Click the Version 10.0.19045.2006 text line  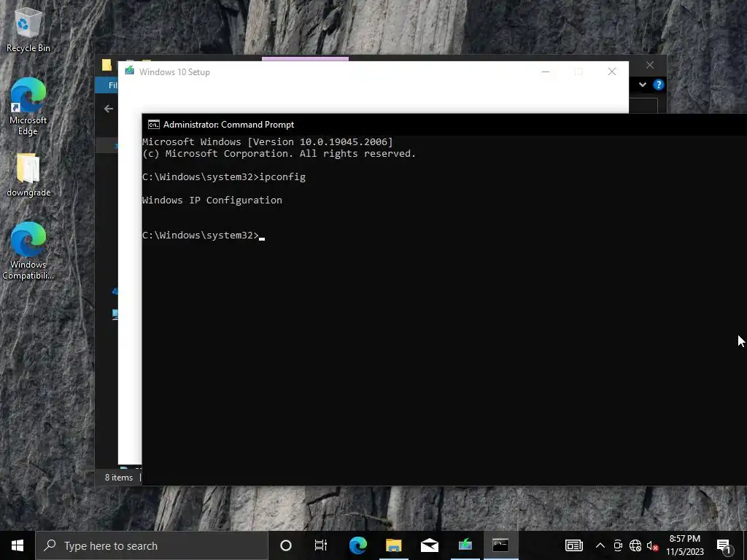pos(268,142)
